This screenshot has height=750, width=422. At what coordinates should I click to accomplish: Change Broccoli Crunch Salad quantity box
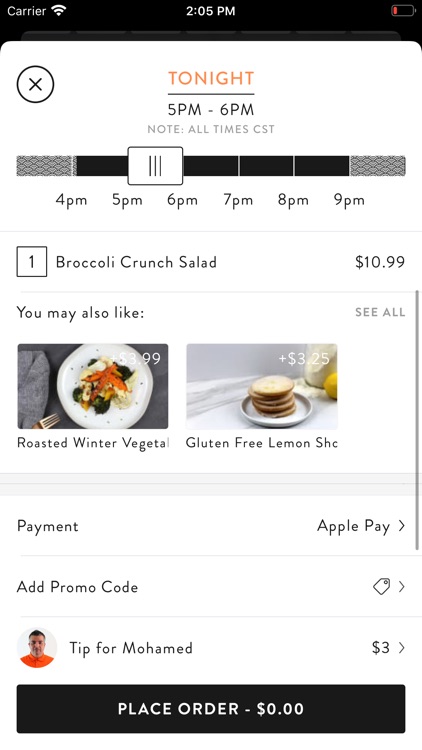(32, 262)
